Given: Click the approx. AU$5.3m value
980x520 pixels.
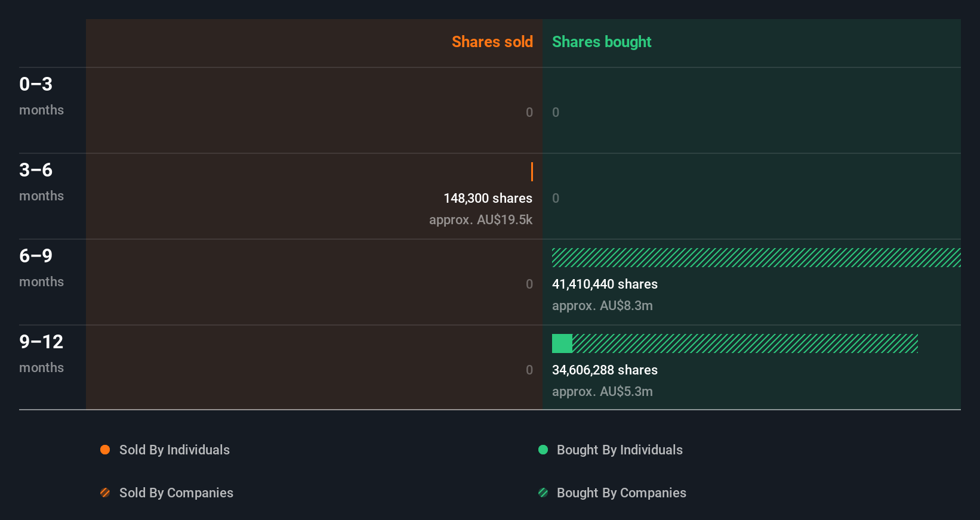Looking at the screenshot, I should pos(602,392).
